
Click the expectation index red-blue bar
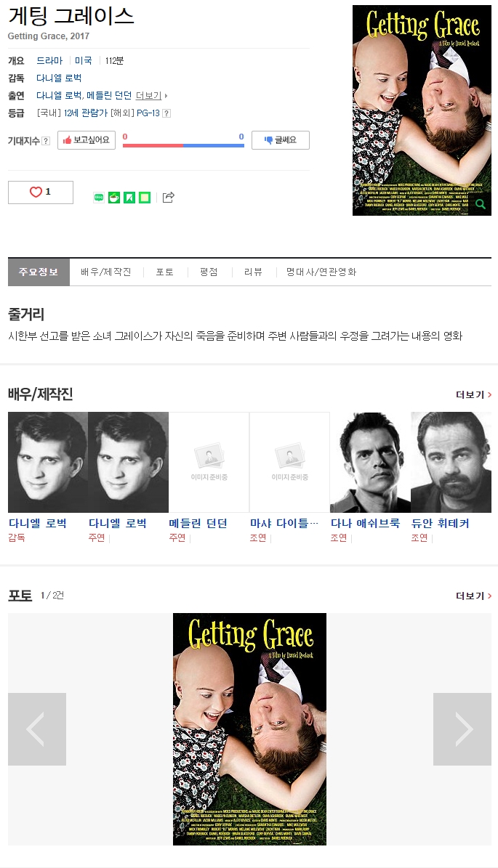pyautogui.click(x=183, y=145)
